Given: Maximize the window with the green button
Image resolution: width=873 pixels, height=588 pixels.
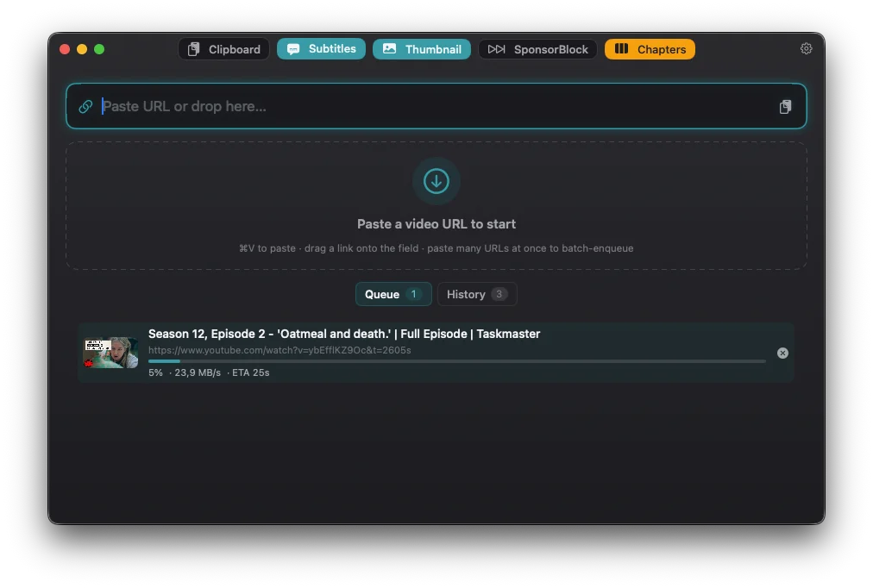Looking at the screenshot, I should pyautogui.click(x=99, y=49).
